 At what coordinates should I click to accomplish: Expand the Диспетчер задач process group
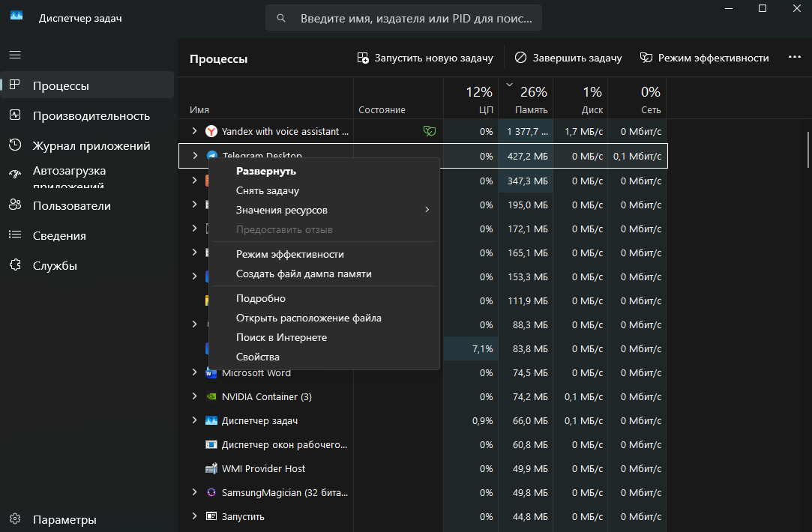(195, 420)
